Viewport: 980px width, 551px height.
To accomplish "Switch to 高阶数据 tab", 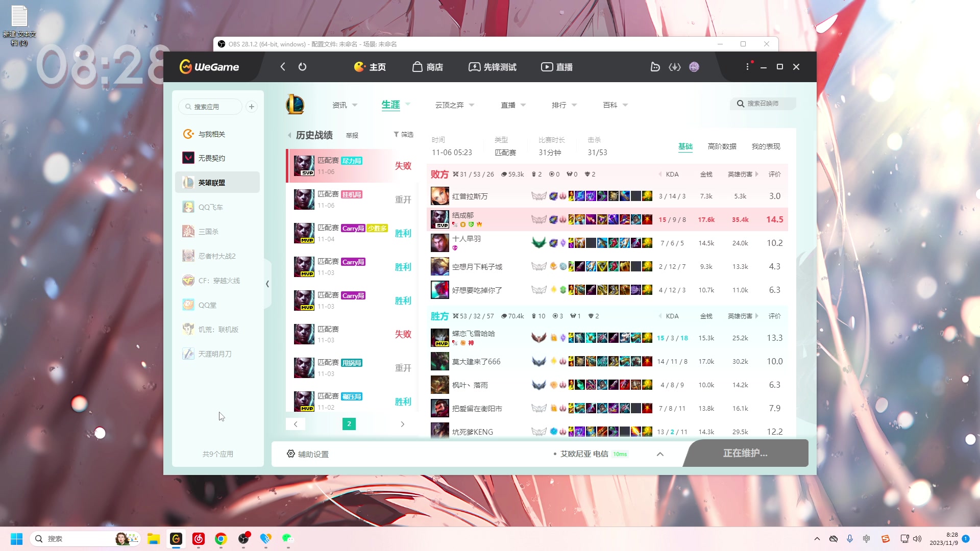I will [x=722, y=146].
